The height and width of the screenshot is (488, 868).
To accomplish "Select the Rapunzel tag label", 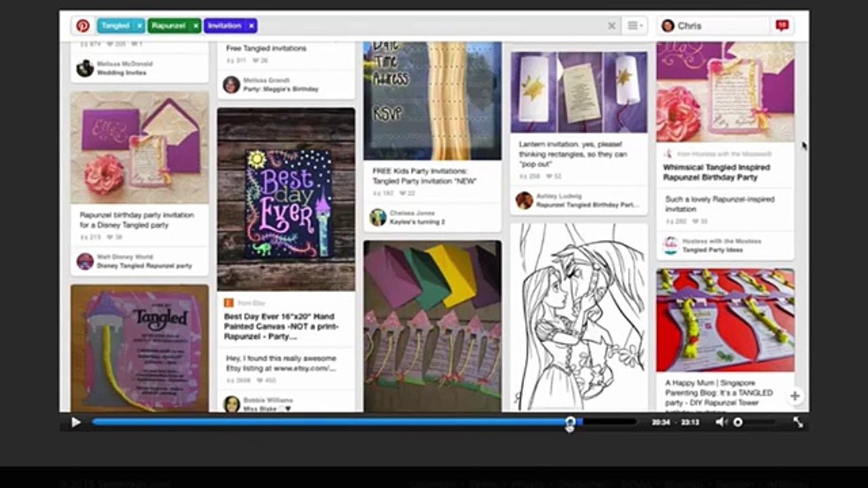I will pyautogui.click(x=168, y=26).
